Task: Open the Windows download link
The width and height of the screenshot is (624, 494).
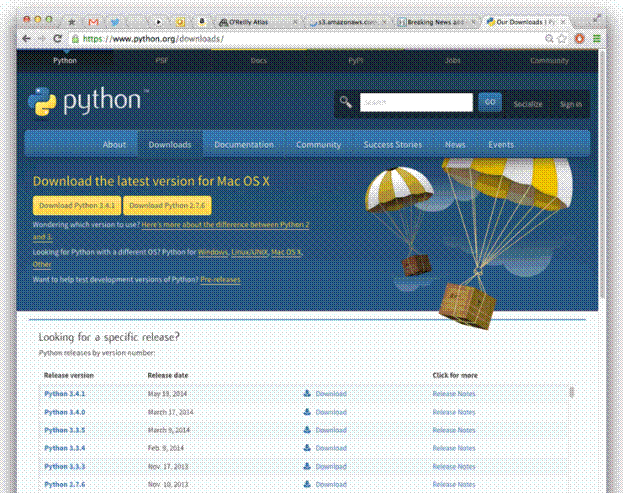Action: click(x=213, y=252)
